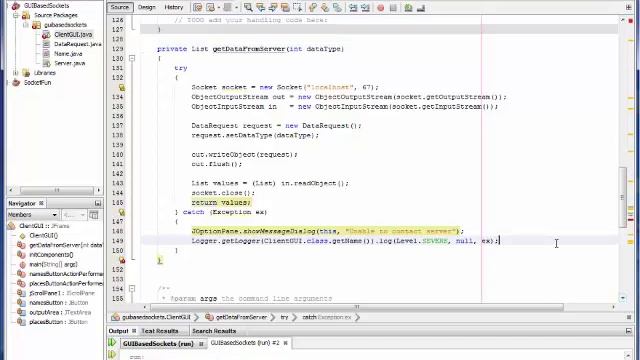
Task: Open the Test Results tab
Action: (160, 331)
